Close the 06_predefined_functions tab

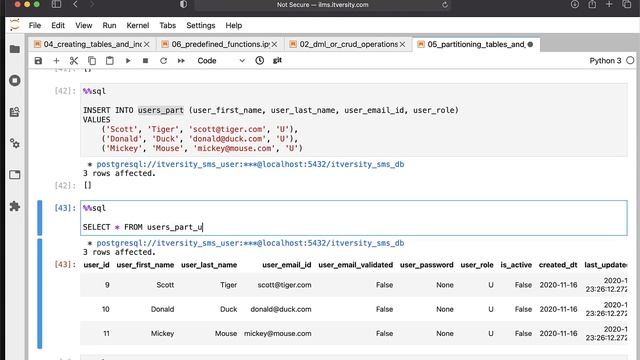[274, 44]
